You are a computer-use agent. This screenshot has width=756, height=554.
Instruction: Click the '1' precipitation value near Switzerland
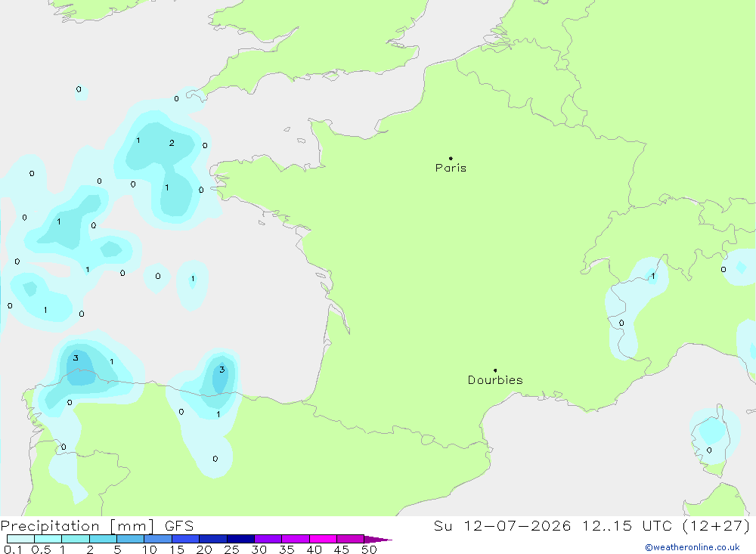[653, 277]
